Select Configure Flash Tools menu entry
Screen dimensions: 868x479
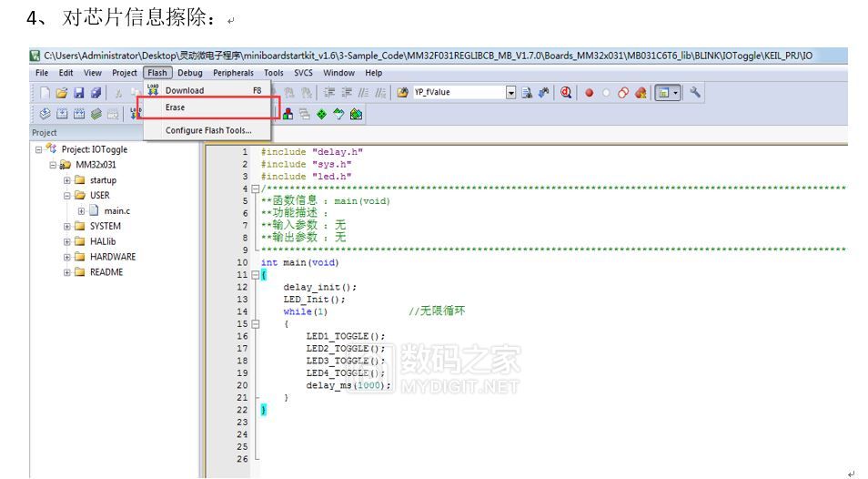point(208,131)
